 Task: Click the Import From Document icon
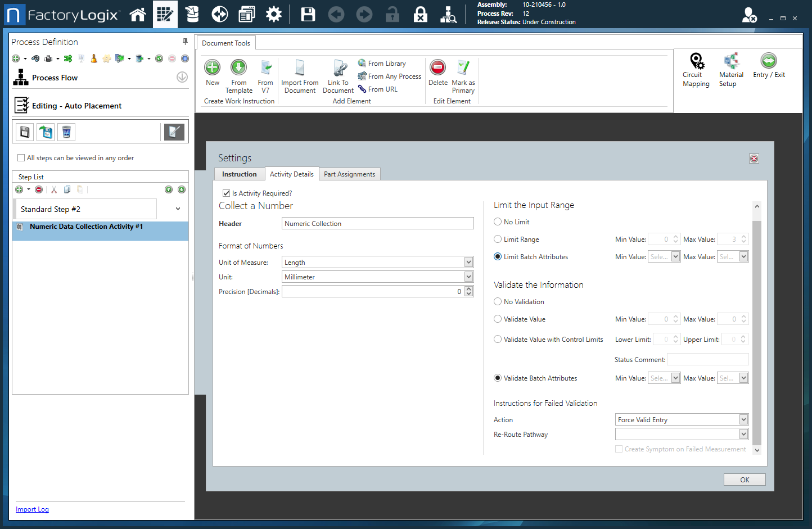[x=300, y=68]
